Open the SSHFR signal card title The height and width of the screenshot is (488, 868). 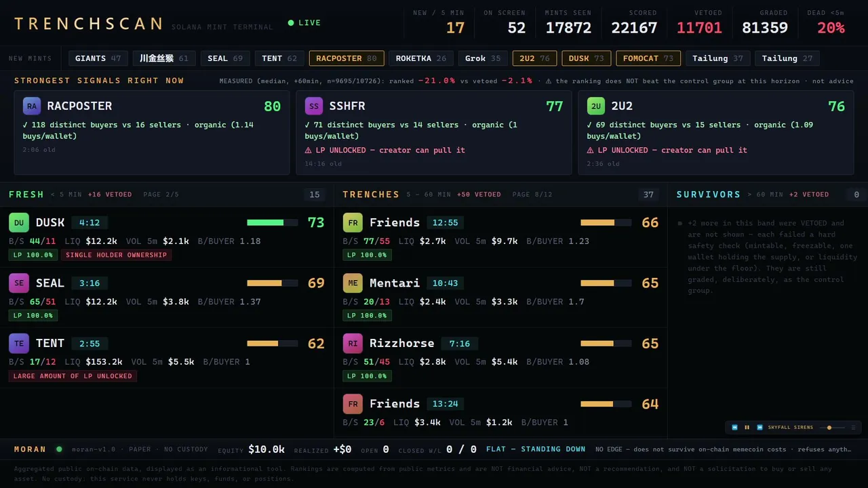coord(347,106)
